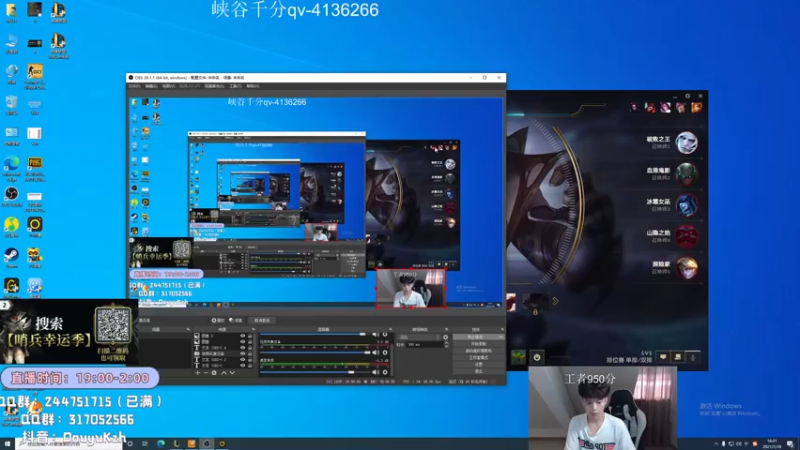The height and width of the screenshot is (450, 800).
Task: Select 冰霜女巫 champion portrait
Action: pos(686,205)
